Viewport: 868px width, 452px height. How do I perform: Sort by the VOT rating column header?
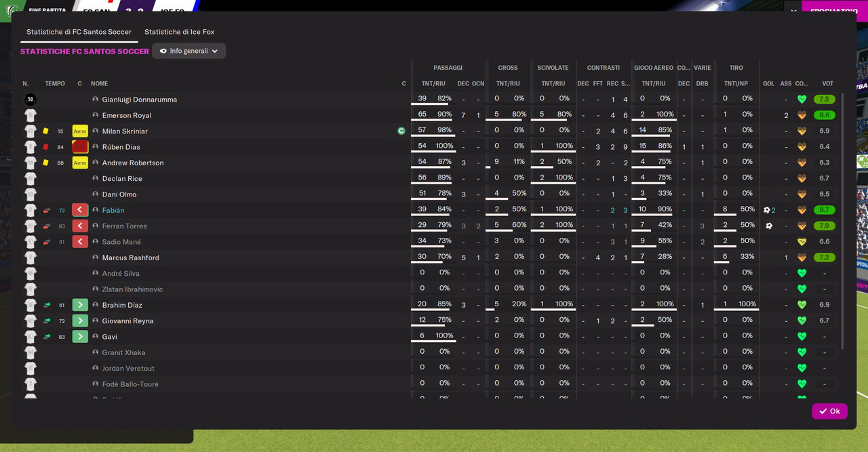pos(828,83)
